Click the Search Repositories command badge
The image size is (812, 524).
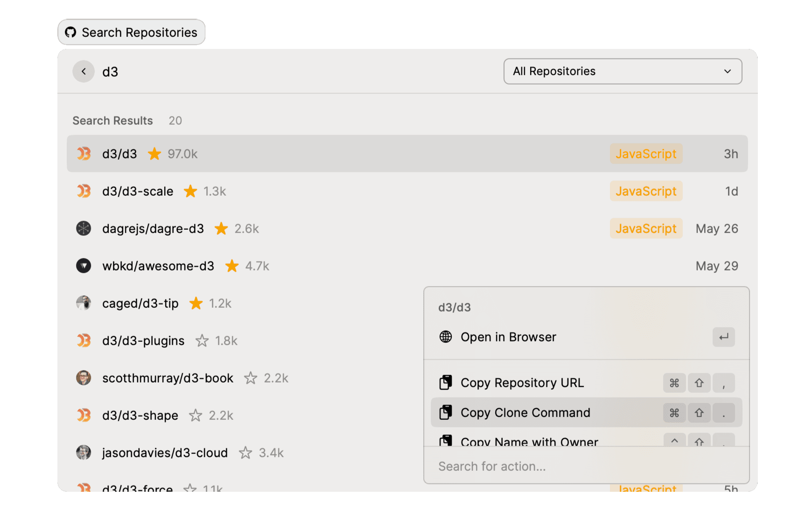pos(132,32)
